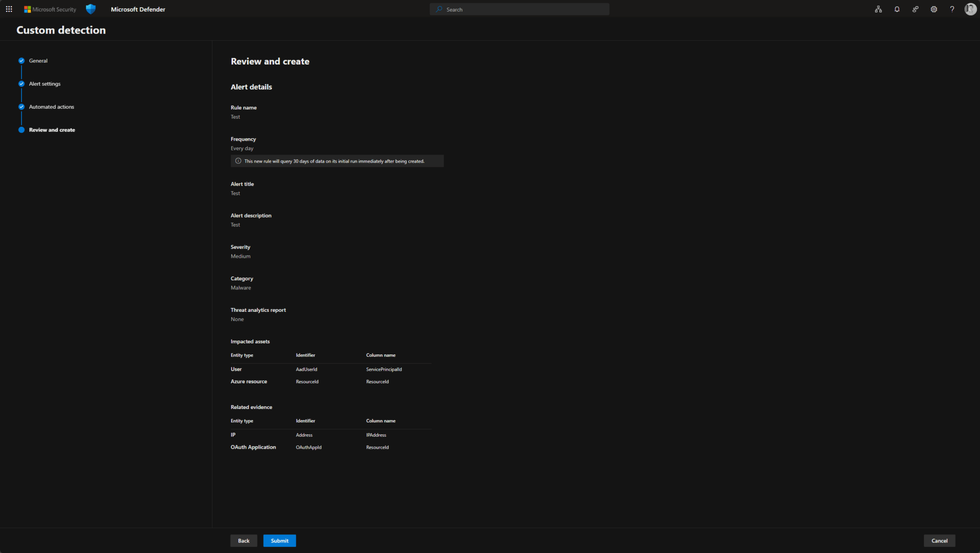The image size is (980, 553).
Task: Click the feedback icon in the top bar
Action: [915, 9]
